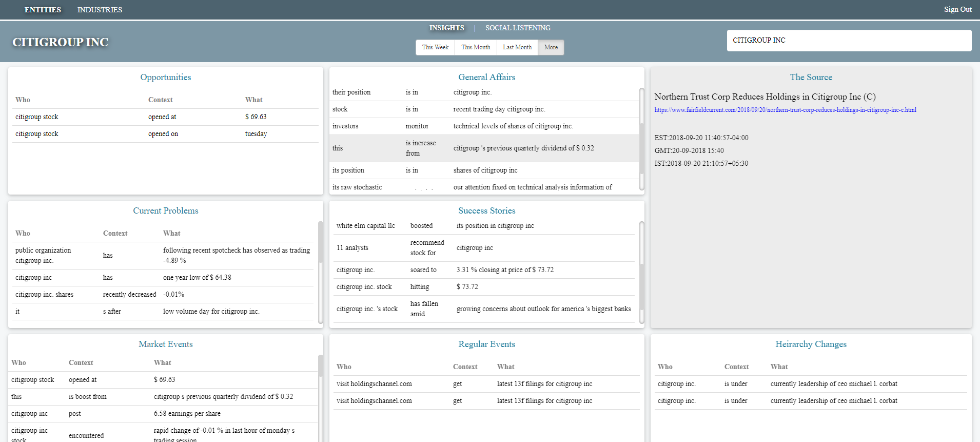
Task: Click the EST:2018-09-20 timestamp
Action: point(701,138)
